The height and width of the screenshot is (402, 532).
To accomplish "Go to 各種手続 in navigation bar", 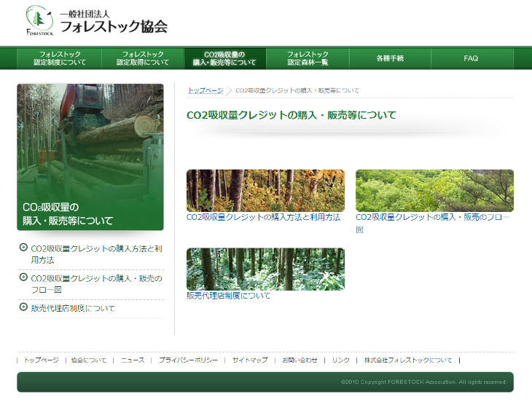I will tap(390, 58).
